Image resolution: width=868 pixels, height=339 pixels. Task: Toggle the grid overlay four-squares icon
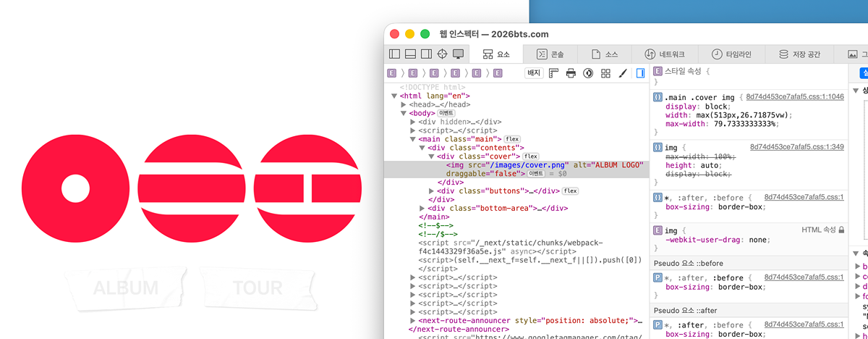coord(605,73)
